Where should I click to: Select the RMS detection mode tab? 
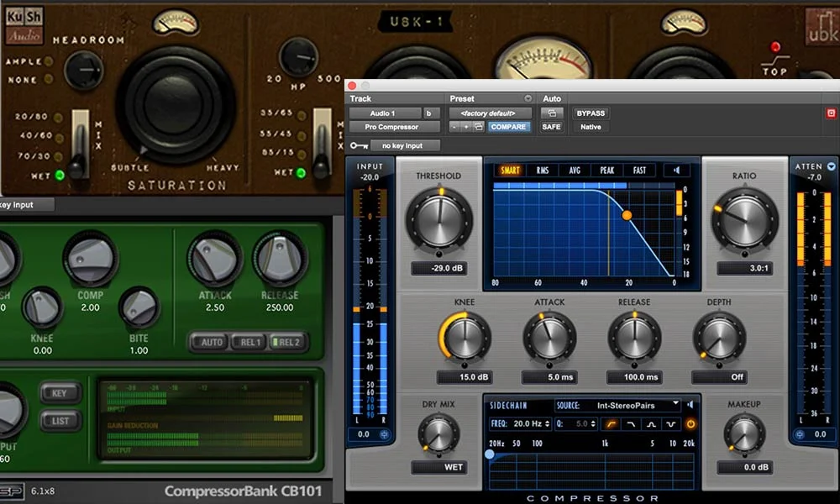(x=543, y=171)
